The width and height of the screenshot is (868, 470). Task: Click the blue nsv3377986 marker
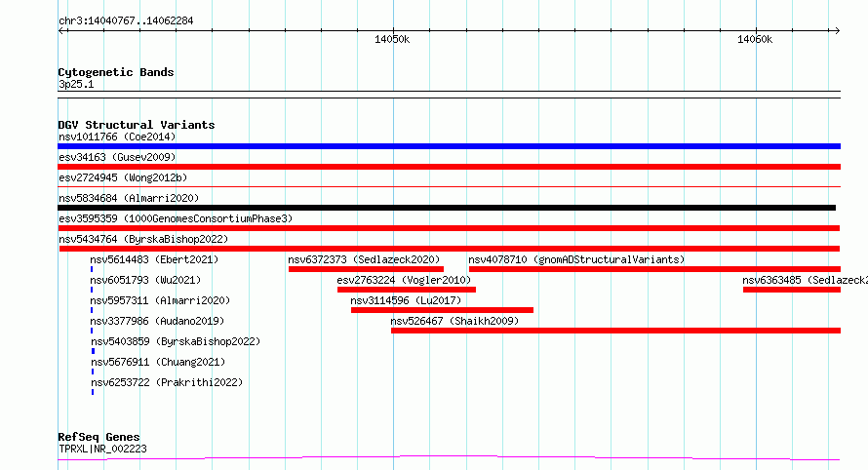coord(92,331)
